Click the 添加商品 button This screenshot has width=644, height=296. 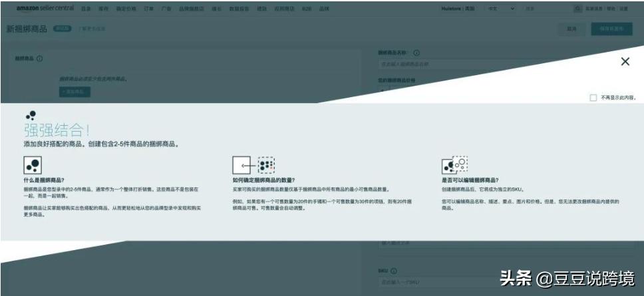(x=75, y=92)
